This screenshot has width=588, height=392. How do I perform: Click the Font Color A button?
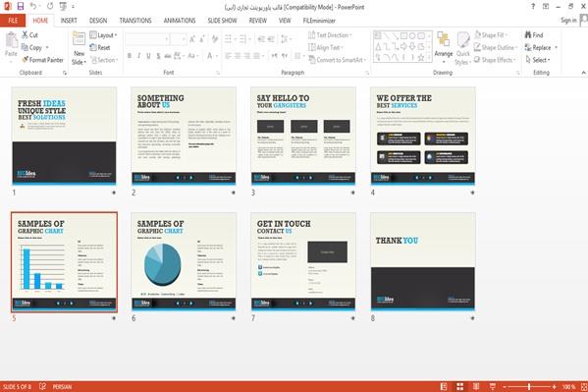[210, 56]
